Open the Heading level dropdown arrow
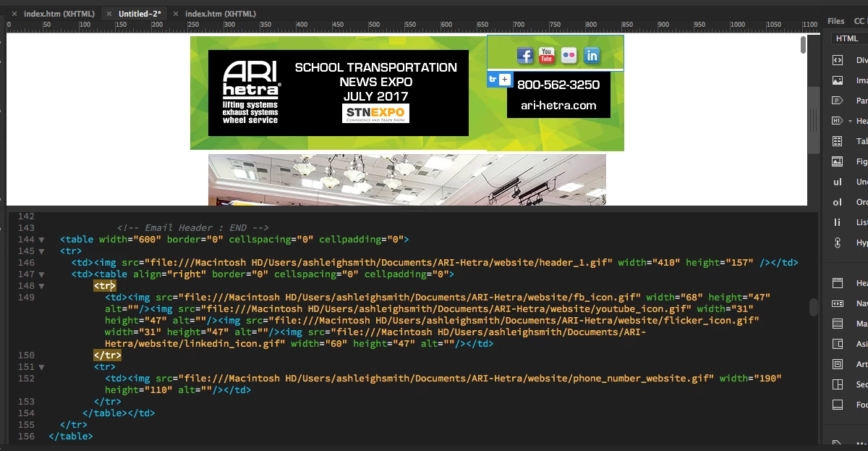The width and height of the screenshot is (868, 451). click(851, 121)
